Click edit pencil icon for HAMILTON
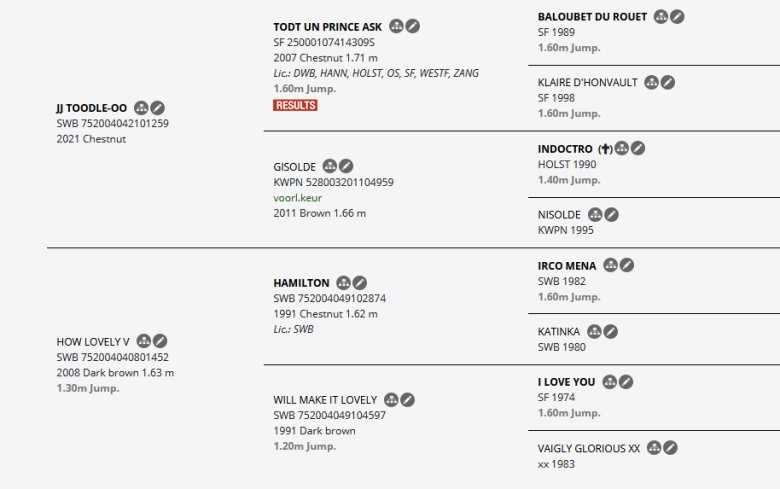Screen dimensions: 780x489 pos(360,283)
